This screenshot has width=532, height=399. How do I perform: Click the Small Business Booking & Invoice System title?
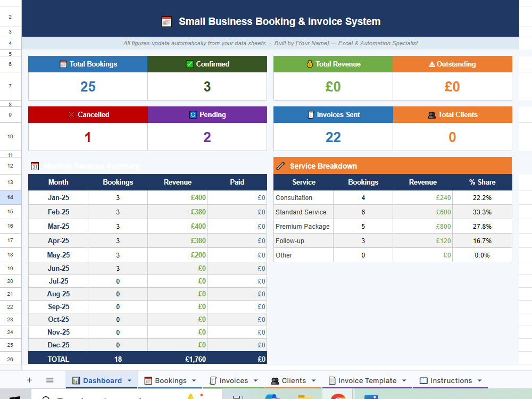[279, 22]
